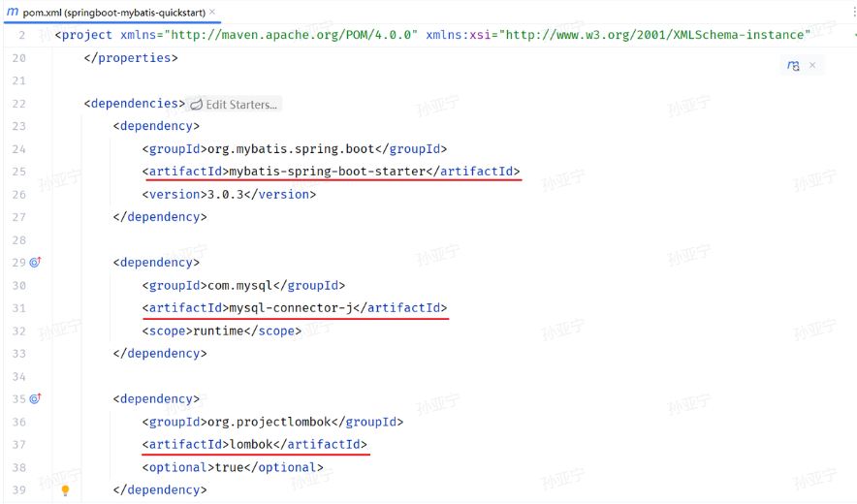Click gutter dependency icon on line 35
This screenshot has width=857, height=504.
(x=35, y=399)
